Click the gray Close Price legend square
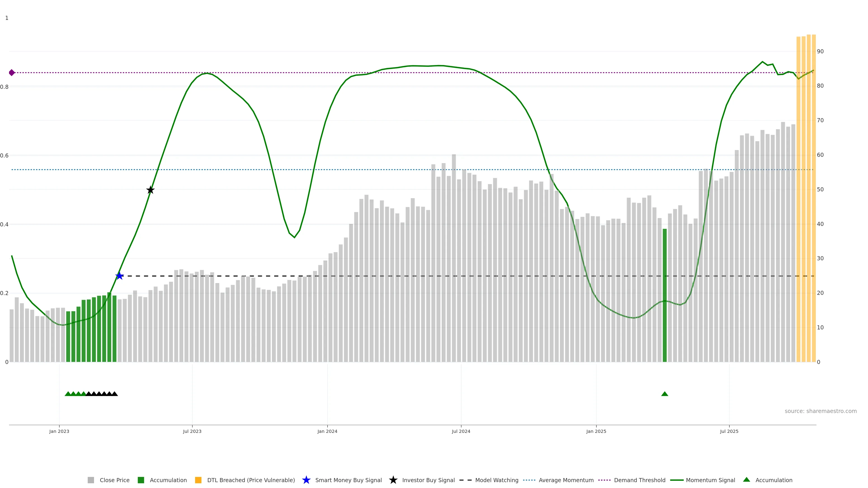Viewport: 868px width, 488px height. click(91, 480)
